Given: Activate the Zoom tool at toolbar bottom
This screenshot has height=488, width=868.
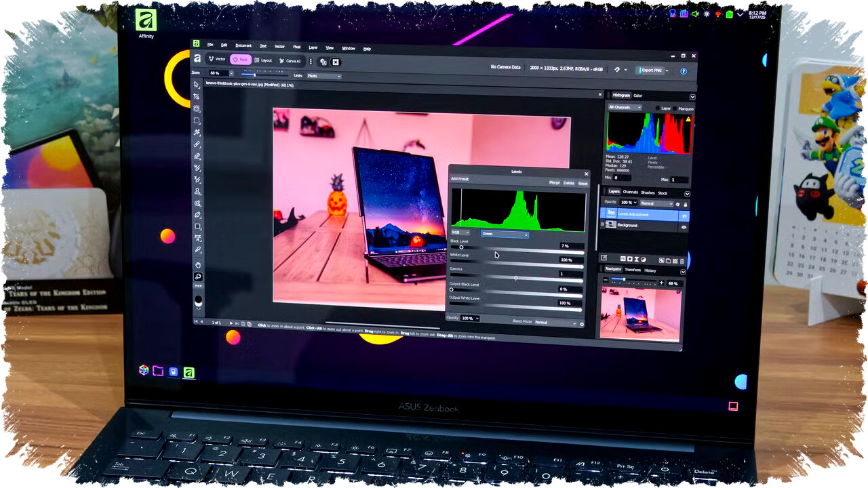Looking at the screenshot, I should click(198, 276).
